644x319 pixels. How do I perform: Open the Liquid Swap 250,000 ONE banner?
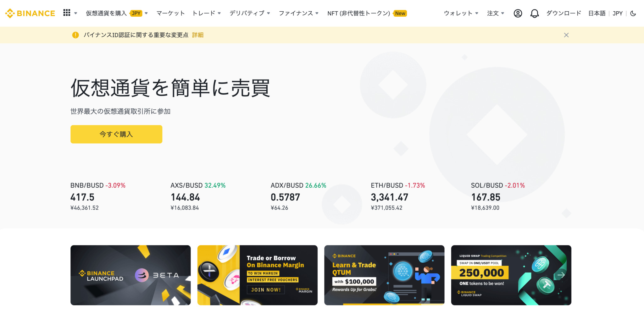click(511, 275)
